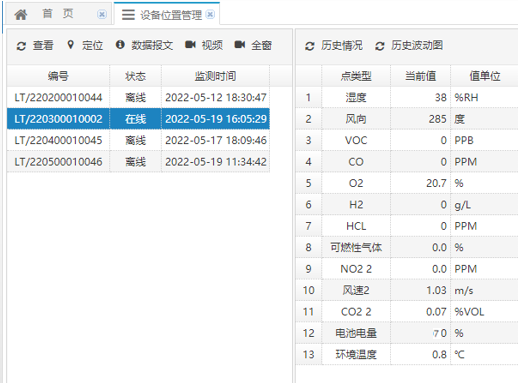Select the O2 row

click(x=407, y=183)
